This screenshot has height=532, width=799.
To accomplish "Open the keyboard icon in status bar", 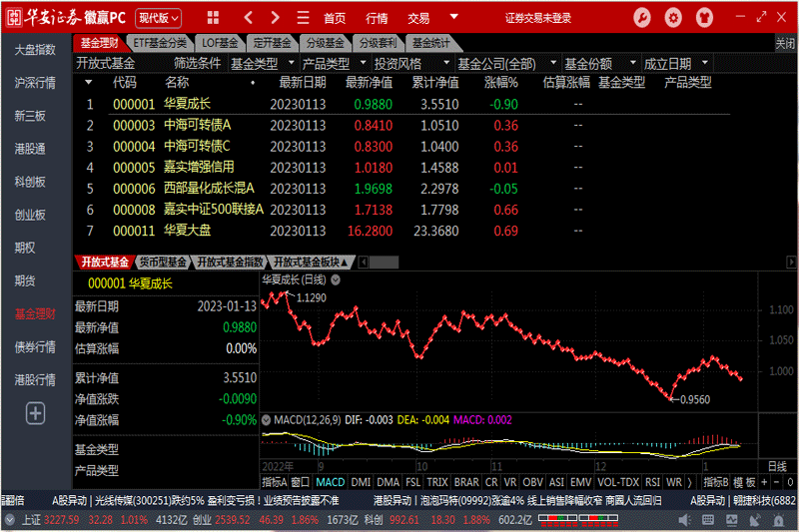I will [708, 520].
